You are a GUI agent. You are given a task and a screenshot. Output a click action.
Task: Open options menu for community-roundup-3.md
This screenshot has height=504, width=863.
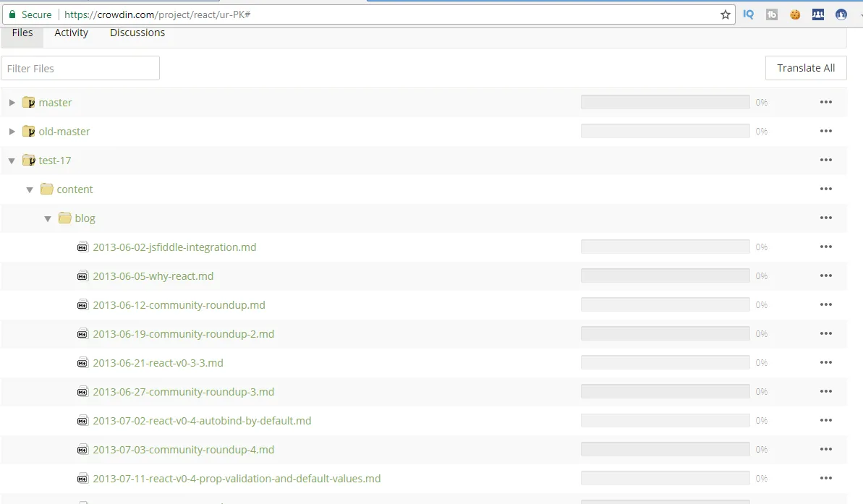[825, 391]
